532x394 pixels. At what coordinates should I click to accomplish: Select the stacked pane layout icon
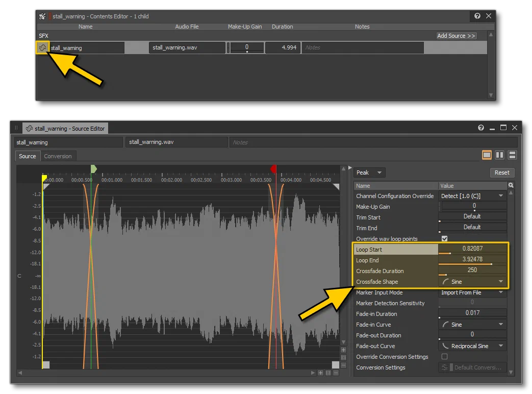(x=512, y=155)
